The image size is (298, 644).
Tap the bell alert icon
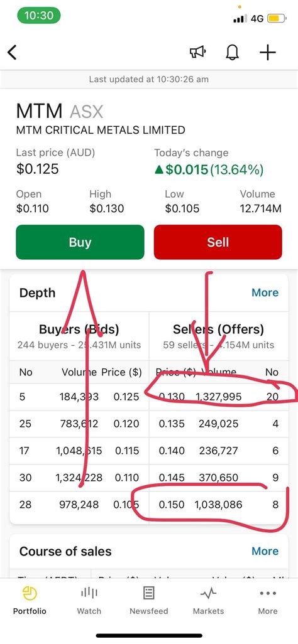tap(233, 53)
